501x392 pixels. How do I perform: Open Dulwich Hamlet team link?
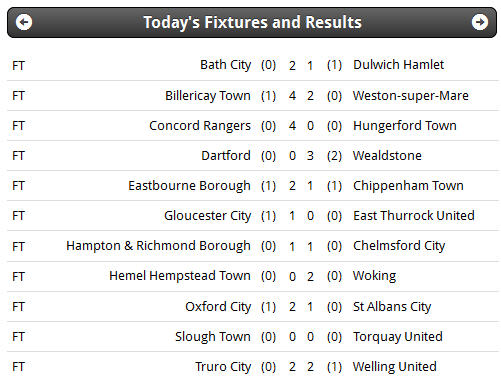398,65
